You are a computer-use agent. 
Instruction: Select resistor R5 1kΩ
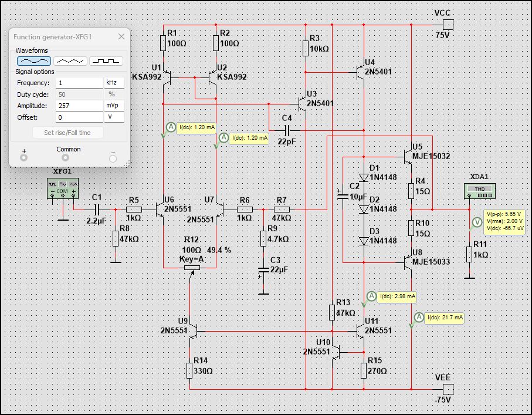tap(134, 210)
